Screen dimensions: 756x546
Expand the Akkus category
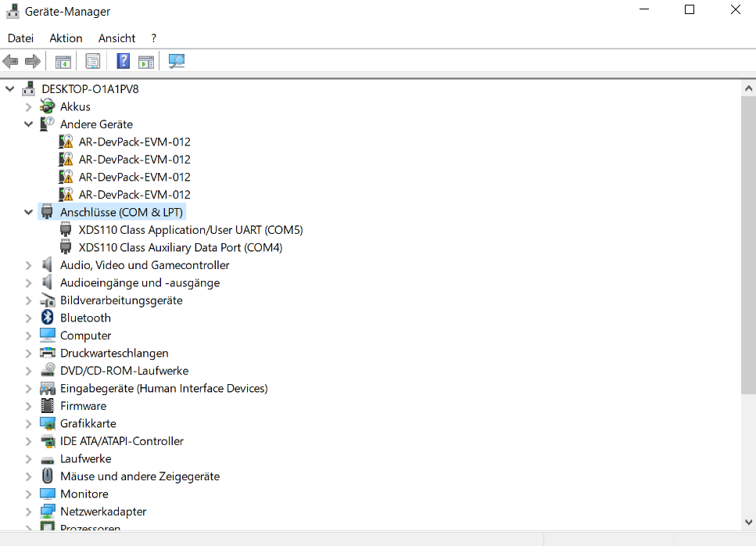coord(28,106)
